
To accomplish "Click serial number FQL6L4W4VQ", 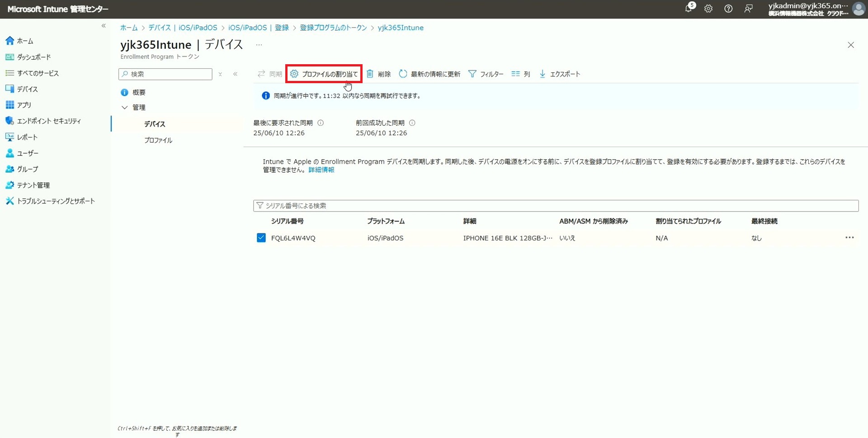I will 293,238.
